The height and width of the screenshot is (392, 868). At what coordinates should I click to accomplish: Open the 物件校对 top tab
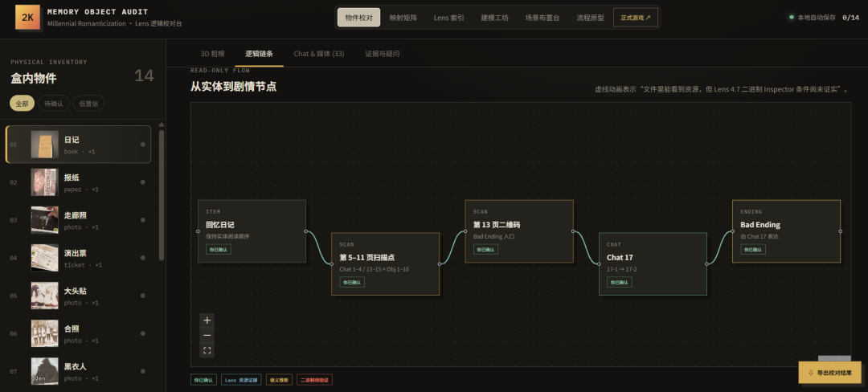pos(358,18)
